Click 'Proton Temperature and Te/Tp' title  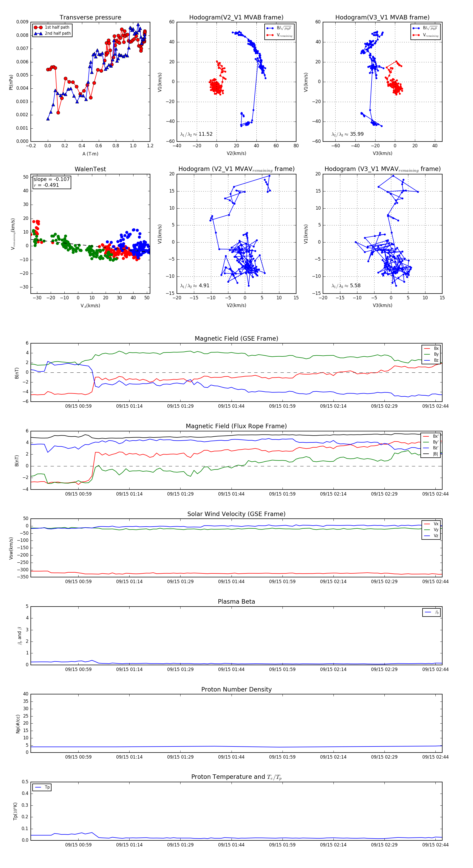point(236,777)
